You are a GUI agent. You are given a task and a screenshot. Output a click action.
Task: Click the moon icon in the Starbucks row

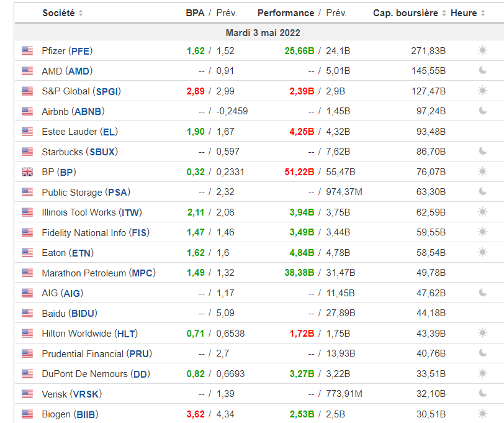pyautogui.click(x=482, y=151)
